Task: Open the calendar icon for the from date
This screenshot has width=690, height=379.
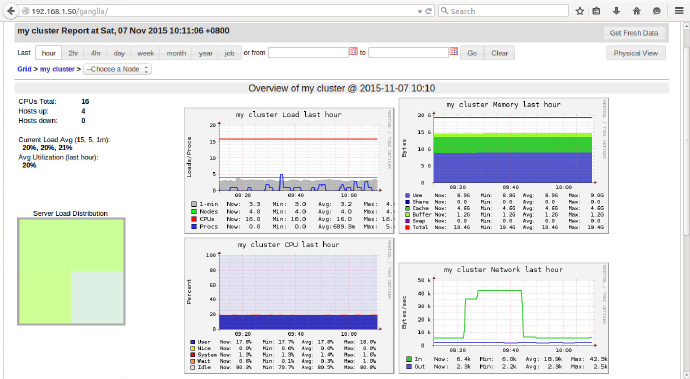Action: pos(353,52)
